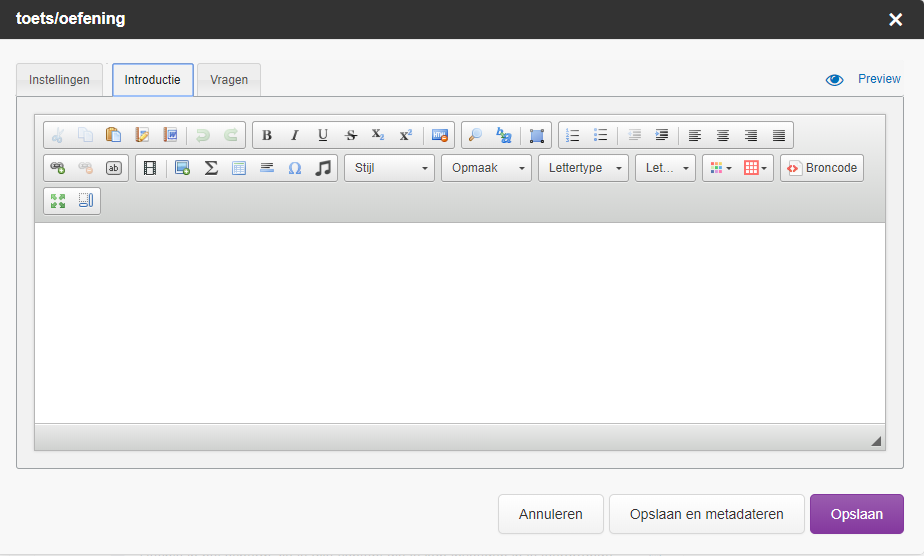The image size is (924, 556).
Task: Toggle strikethrough text formatting
Action: tap(351, 136)
